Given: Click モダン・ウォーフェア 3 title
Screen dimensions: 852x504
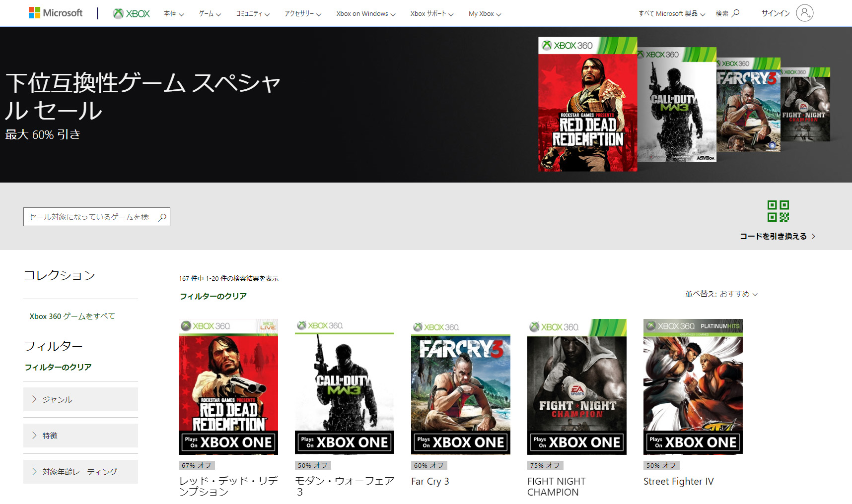Looking at the screenshot, I should coord(345,486).
